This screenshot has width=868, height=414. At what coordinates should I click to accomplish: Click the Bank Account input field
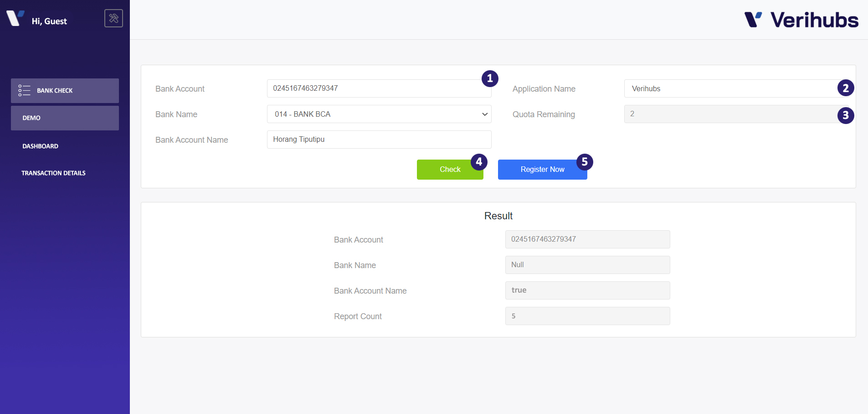(x=379, y=88)
